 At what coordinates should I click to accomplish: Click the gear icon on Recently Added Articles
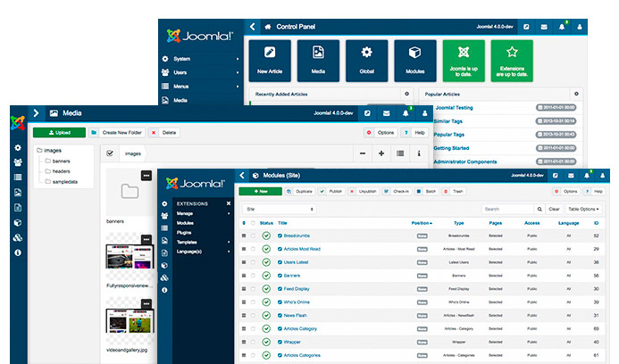click(x=406, y=94)
